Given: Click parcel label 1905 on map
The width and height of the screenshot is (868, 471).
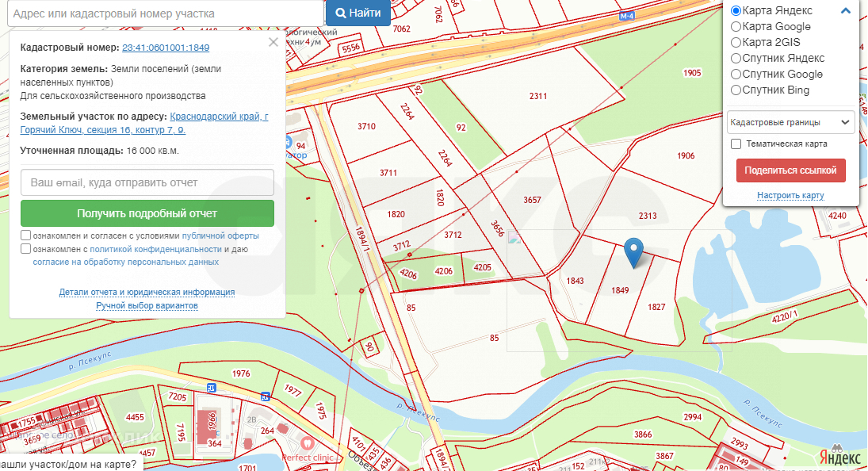Looking at the screenshot, I should [x=692, y=72].
